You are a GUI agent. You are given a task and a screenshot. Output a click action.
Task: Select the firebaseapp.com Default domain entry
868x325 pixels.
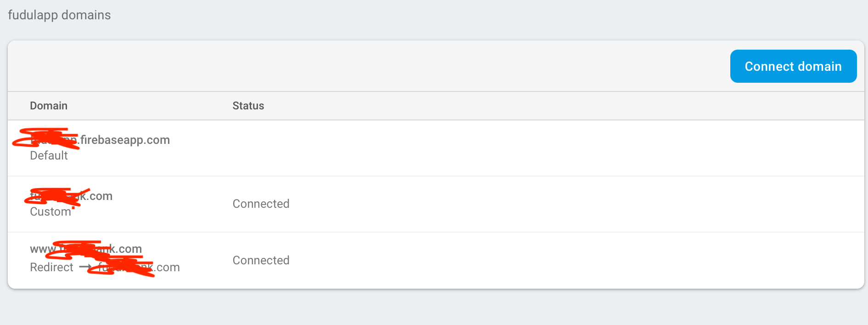184,147
